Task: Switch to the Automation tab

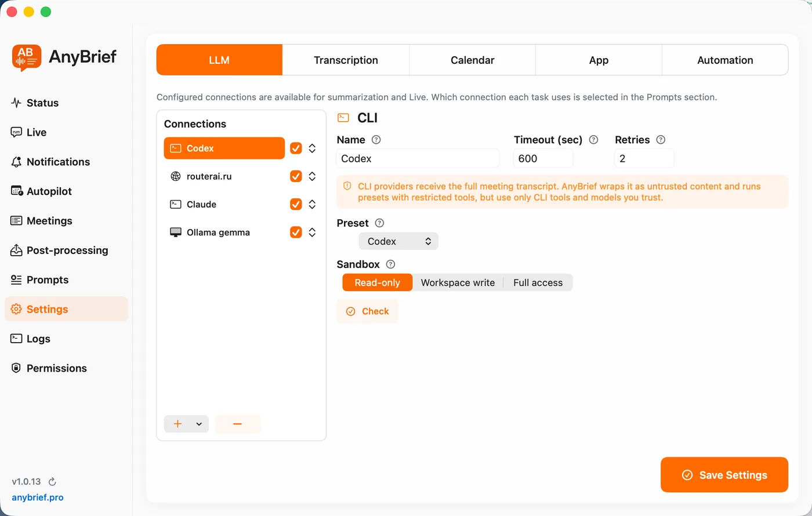Action: point(725,60)
